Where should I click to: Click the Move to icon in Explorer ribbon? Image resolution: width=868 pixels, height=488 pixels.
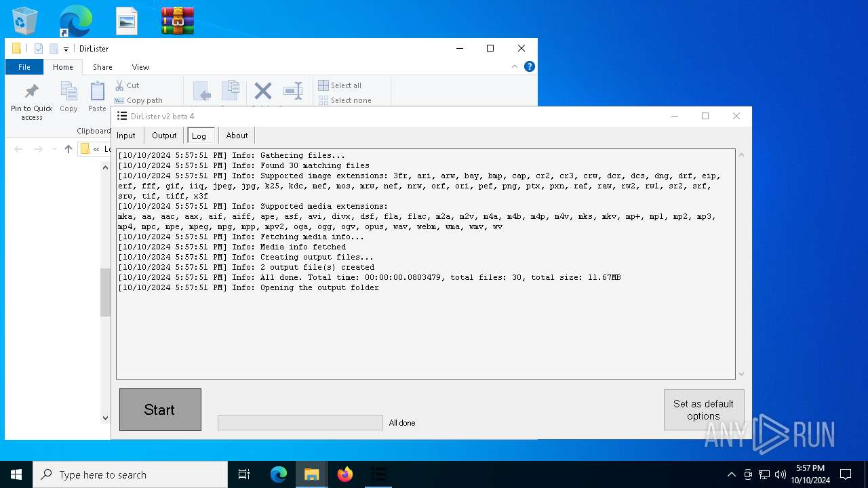pos(201,91)
